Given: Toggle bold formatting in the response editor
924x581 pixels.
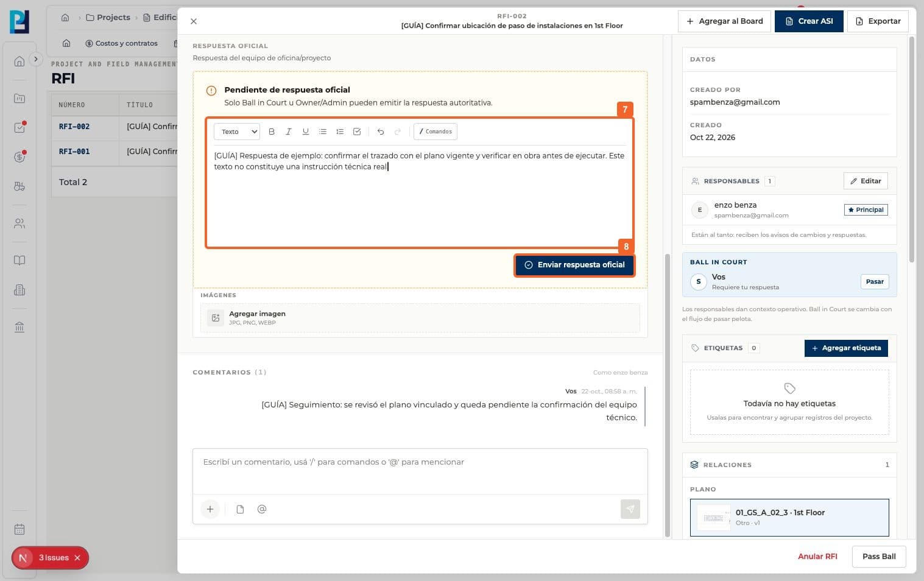Looking at the screenshot, I should pos(272,132).
